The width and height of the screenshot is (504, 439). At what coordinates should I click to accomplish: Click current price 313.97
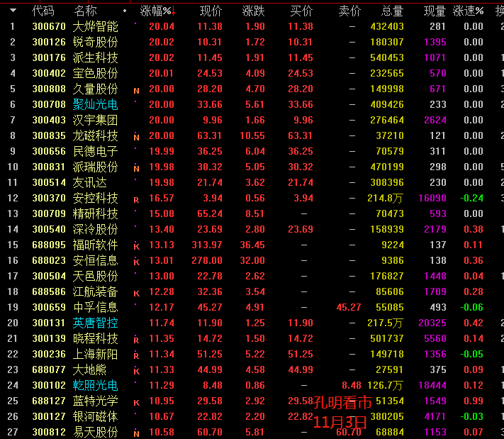207,245
